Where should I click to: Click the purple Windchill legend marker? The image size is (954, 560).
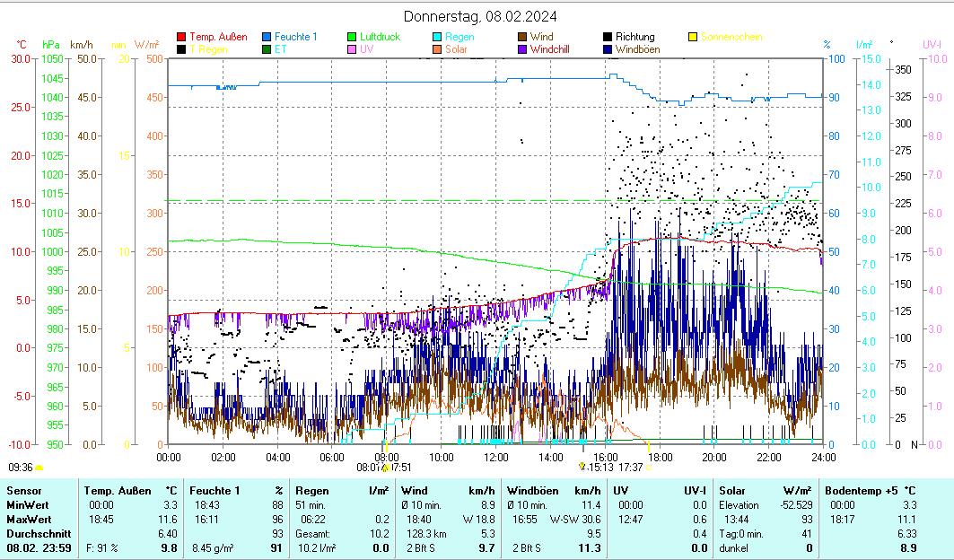523,49
